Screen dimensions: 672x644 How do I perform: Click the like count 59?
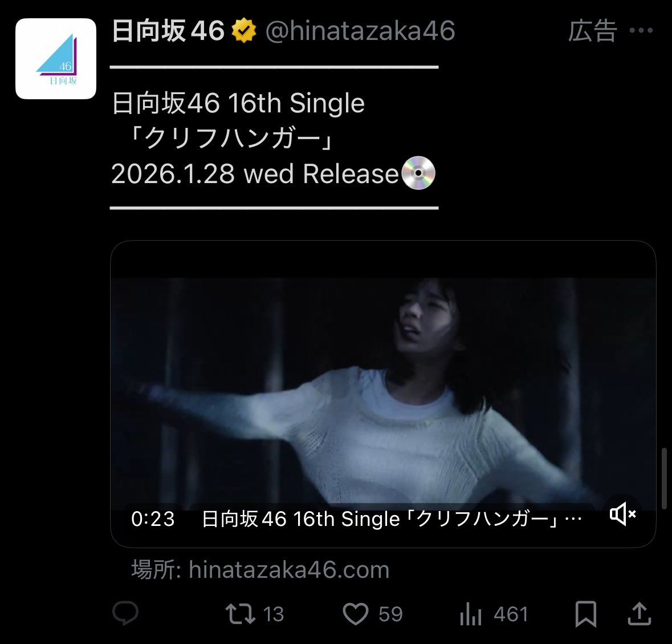(390, 614)
